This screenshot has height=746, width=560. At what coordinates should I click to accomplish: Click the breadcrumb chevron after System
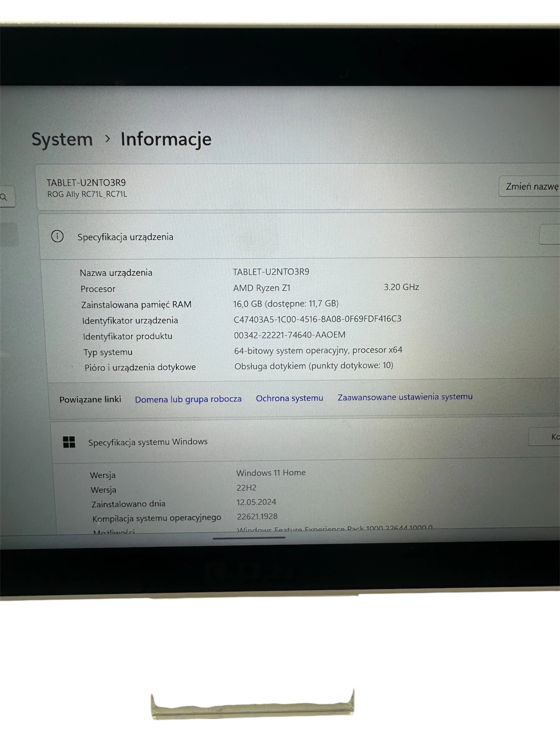click(107, 138)
